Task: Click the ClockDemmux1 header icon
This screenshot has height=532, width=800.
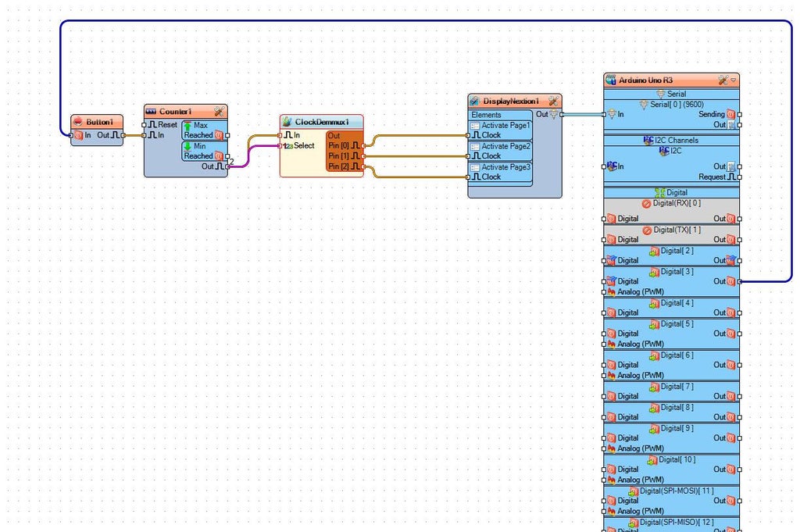Action: pos(287,122)
